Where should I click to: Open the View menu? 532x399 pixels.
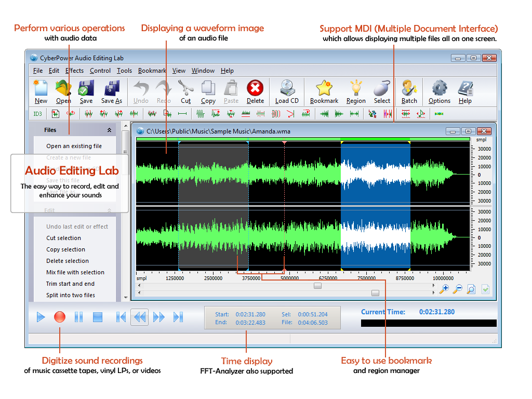179,71
